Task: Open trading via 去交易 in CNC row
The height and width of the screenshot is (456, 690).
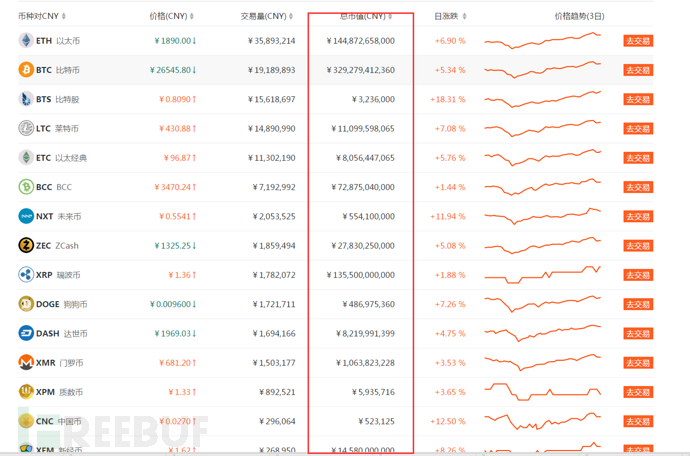Action: (x=638, y=421)
